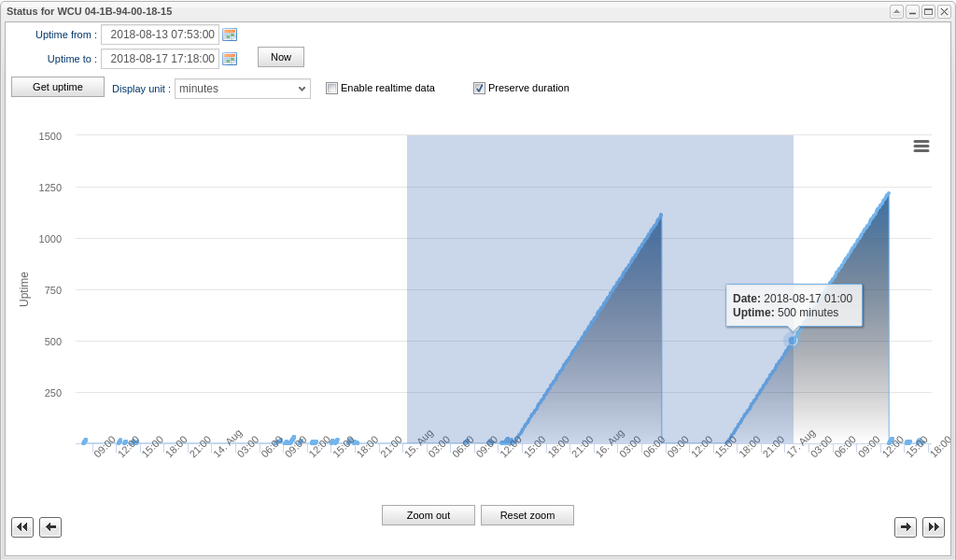Edit the Uptime from date field
The width and height of the screenshot is (956, 560).
coord(161,35)
